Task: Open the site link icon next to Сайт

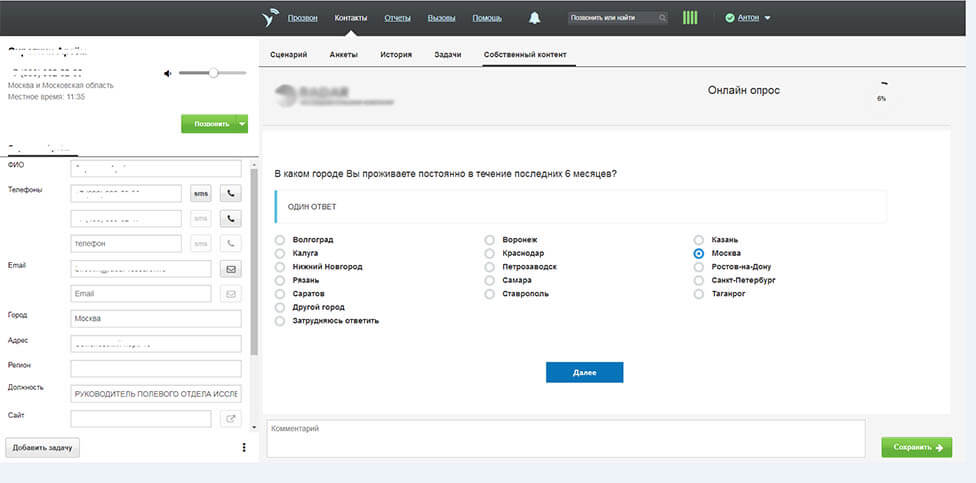Action: [231, 419]
